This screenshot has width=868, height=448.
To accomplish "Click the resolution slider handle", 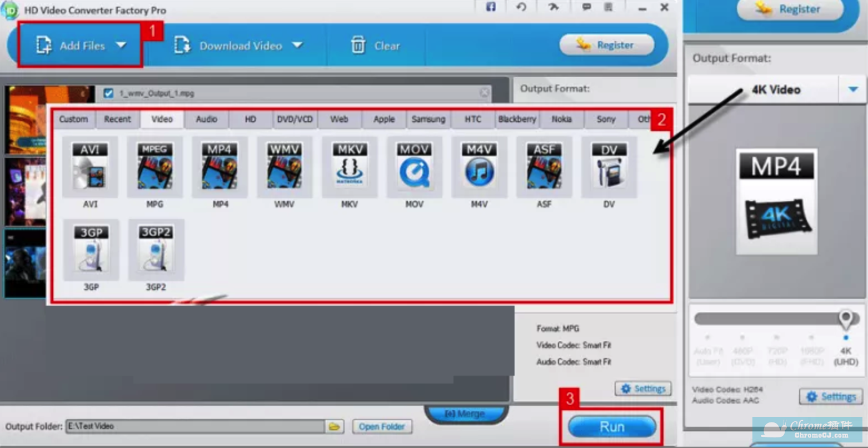I will click(x=846, y=319).
